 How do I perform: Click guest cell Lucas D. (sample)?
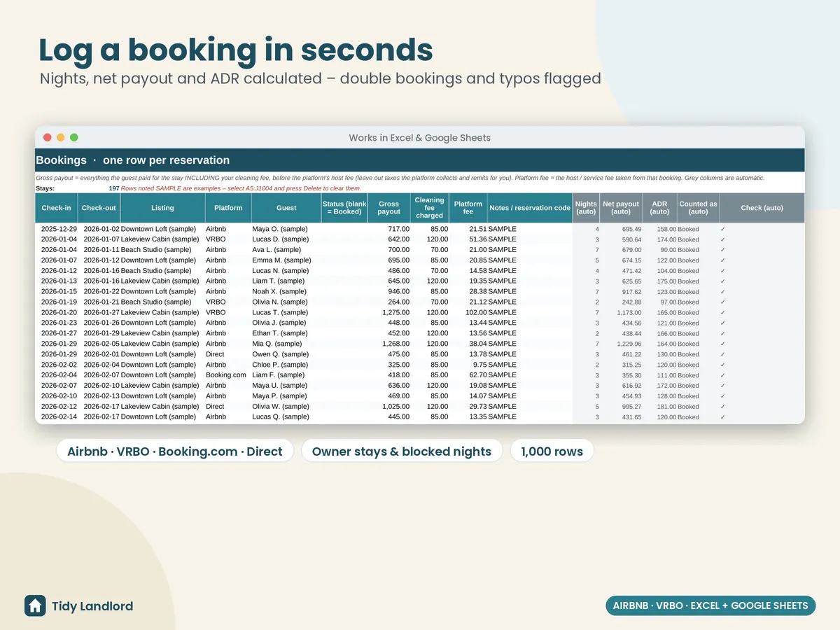click(x=281, y=239)
